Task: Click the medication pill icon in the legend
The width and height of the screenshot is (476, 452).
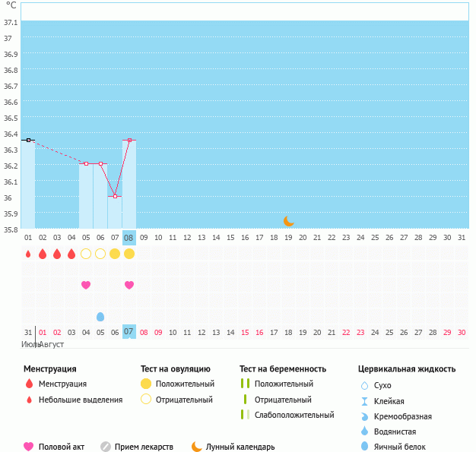Action: coord(106,447)
